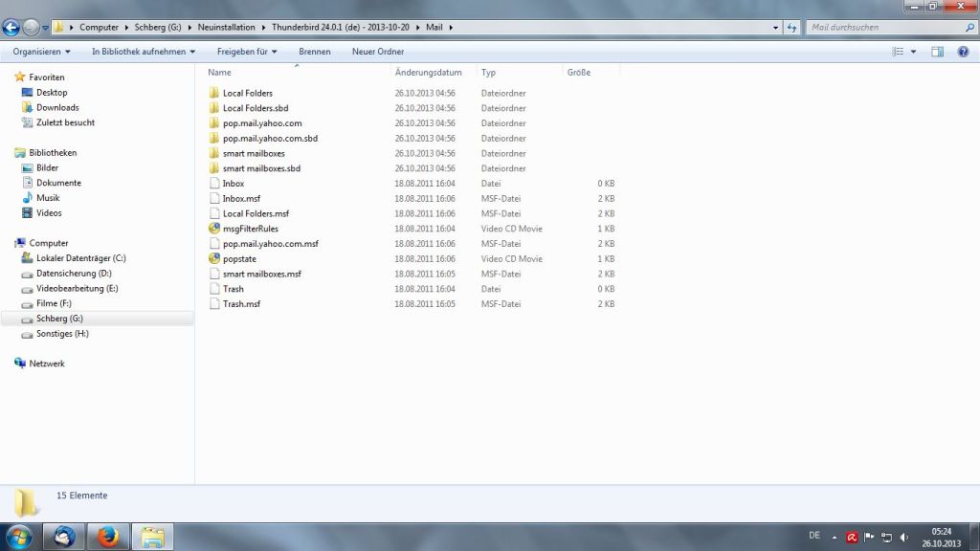This screenshot has width=980, height=551.
Task: Select the popstate file icon
Action: click(214, 259)
